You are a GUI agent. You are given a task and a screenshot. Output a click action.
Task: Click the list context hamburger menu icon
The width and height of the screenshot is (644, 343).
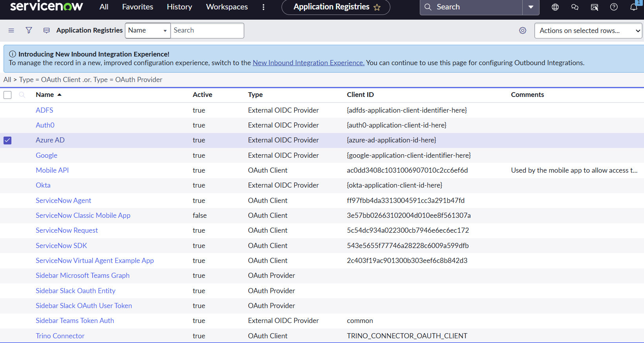click(x=11, y=30)
